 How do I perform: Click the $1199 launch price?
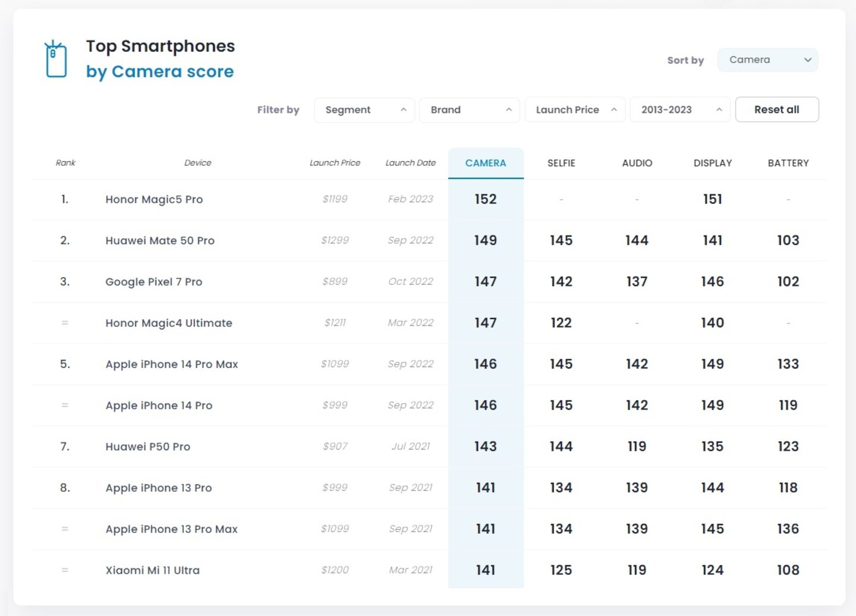coord(335,199)
